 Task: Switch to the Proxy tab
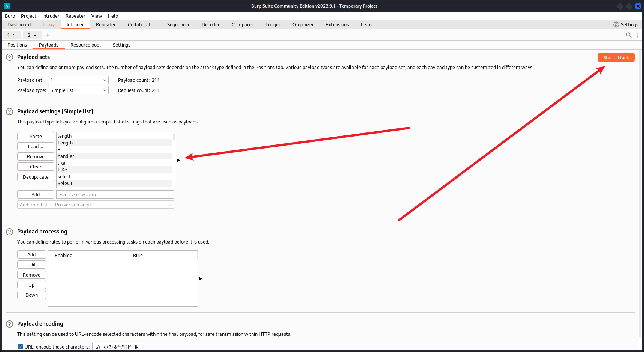pos(49,24)
